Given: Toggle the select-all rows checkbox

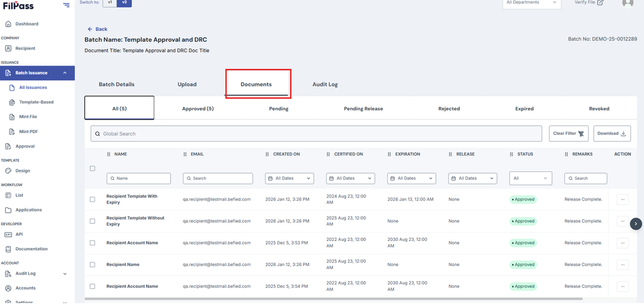Looking at the screenshot, I should pyautogui.click(x=92, y=169).
